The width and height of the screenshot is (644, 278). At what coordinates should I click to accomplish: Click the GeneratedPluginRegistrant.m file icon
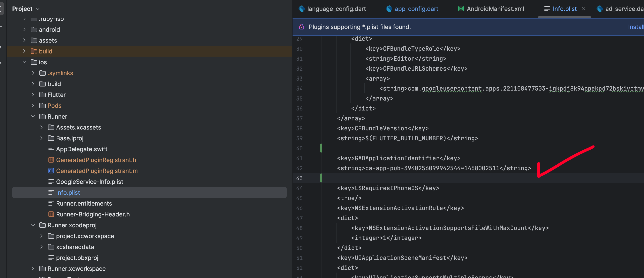(x=51, y=171)
